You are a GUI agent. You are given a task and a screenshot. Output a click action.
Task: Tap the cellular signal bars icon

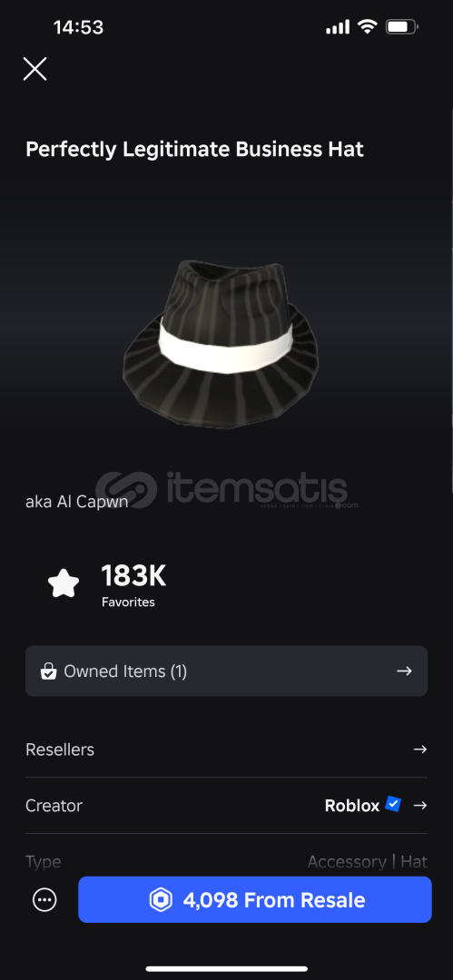338,27
